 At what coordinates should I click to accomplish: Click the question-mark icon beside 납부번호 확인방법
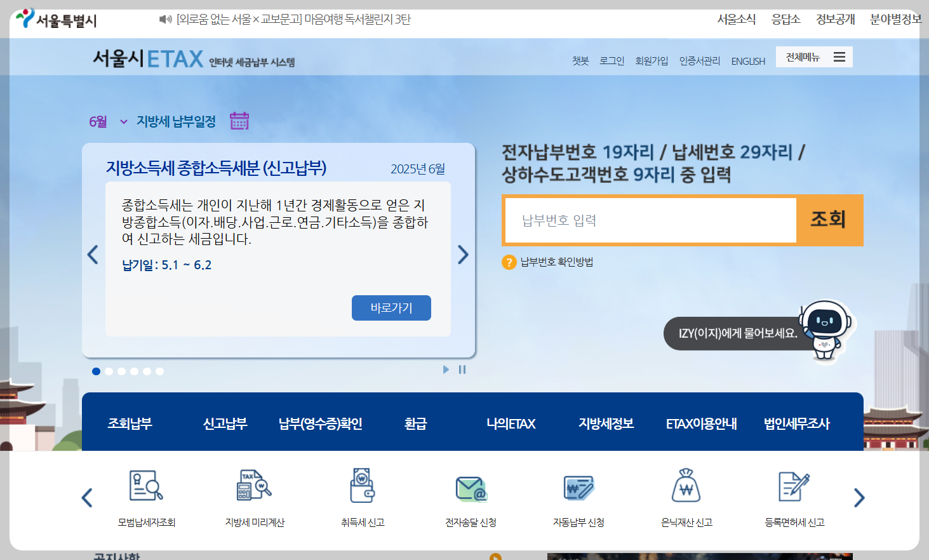pyautogui.click(x=509, y=262)
